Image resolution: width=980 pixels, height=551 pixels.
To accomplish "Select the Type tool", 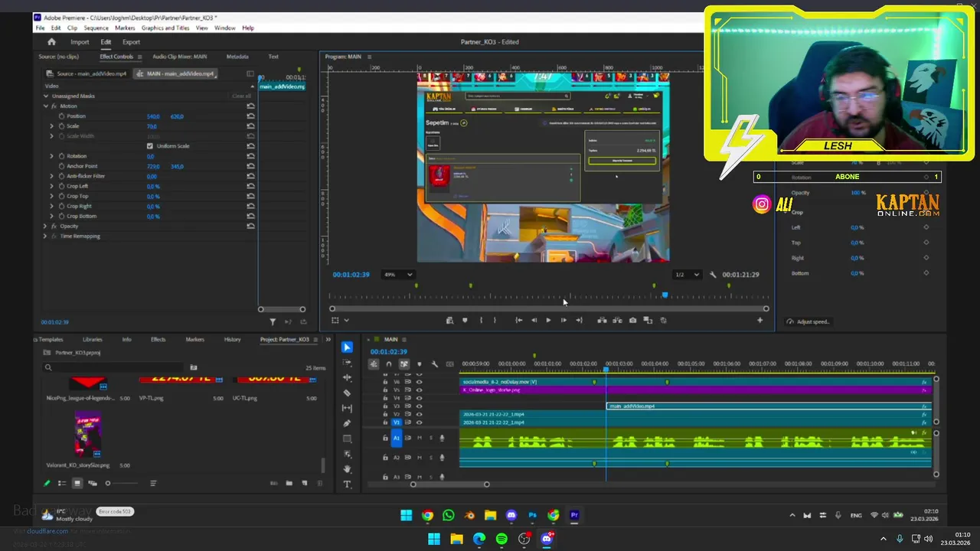I will [347, 484].
